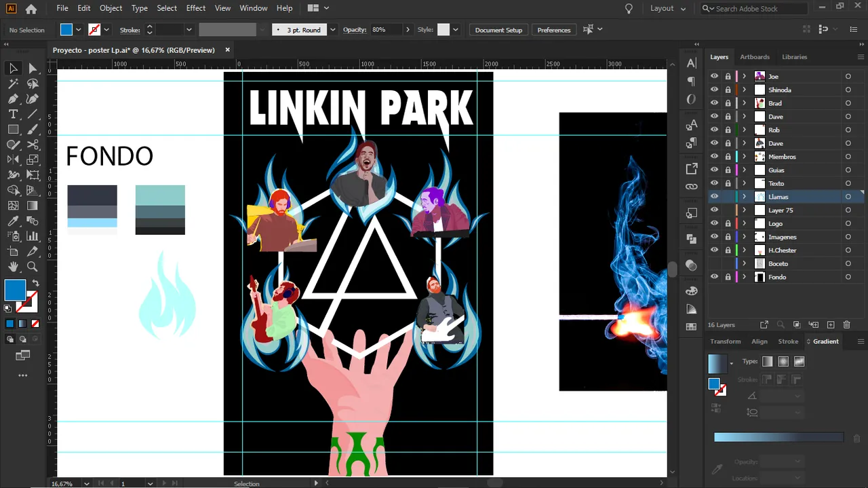The width and height of the screenshot is (868, 488).
Task: Click the gradient slider bar in Gradient panel
Action: 778,438
